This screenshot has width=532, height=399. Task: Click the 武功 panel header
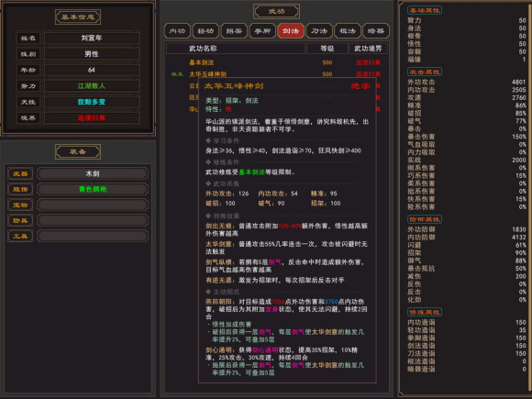click(x=276, y=12)
